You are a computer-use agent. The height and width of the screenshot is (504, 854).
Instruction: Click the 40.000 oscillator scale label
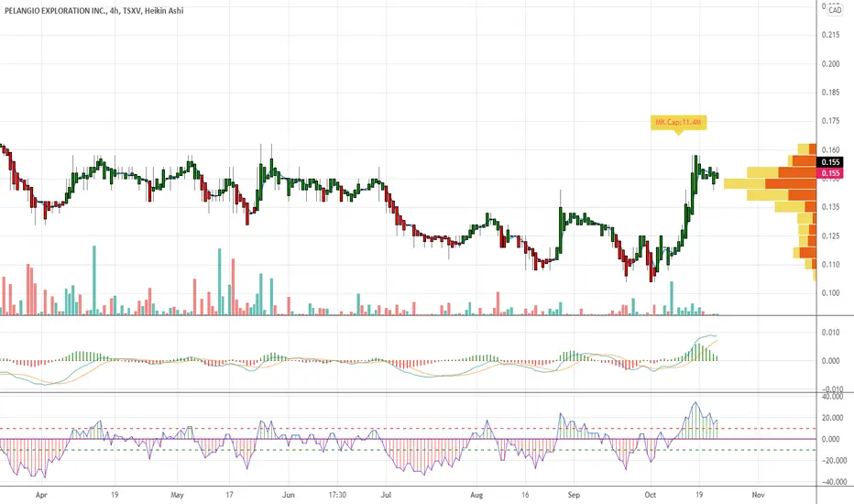833,397
